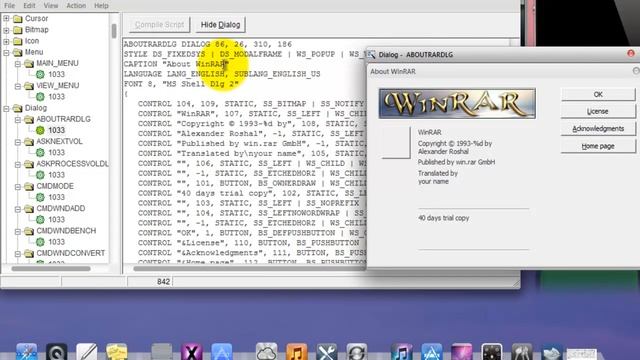Click the Menu folder icon

[x=18, y=52]
